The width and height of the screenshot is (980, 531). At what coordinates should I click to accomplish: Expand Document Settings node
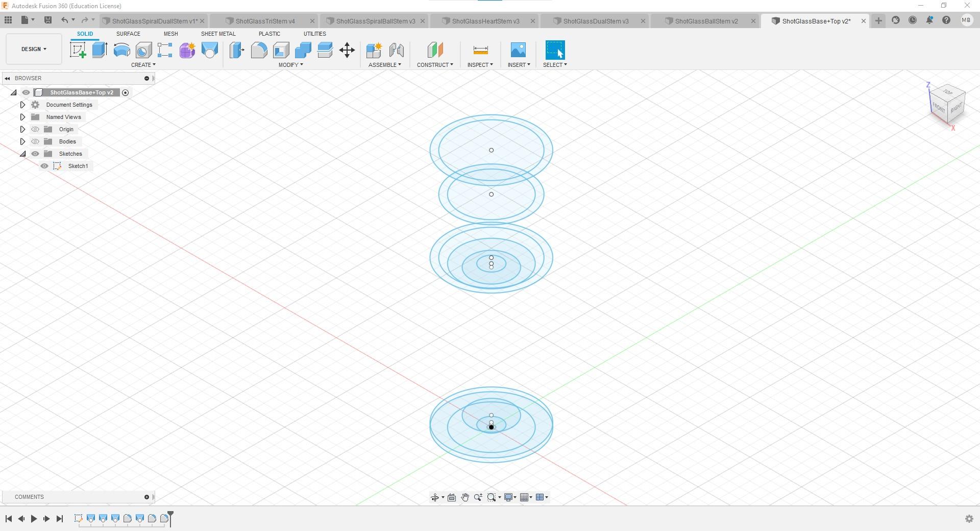tap(22, 105)
